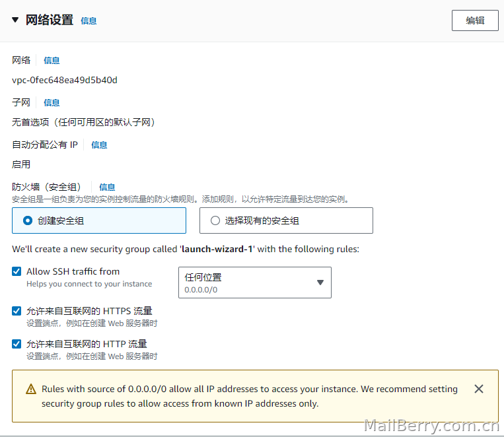
Task: Select the 创建安全组 radio option
Action: [x=99, y=220]
